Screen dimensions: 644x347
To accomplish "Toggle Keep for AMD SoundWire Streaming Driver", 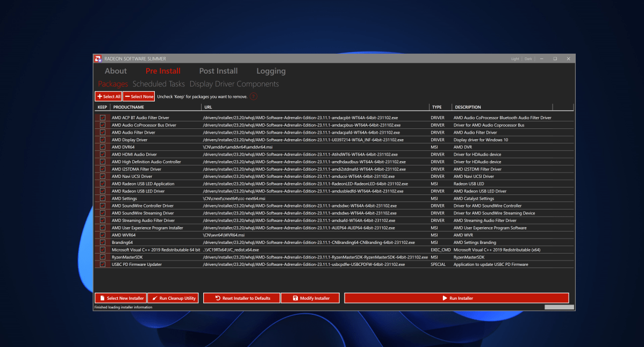I will (x=103, y=213).
